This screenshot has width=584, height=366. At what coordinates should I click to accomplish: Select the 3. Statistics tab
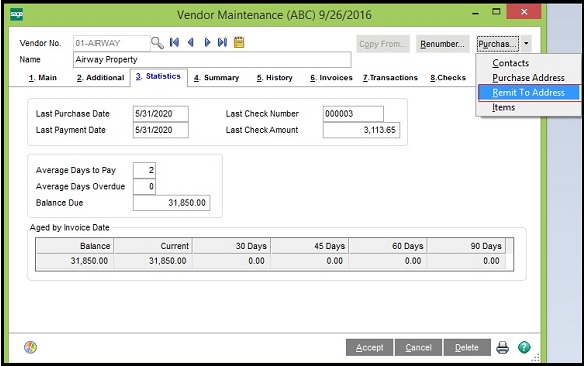158,76
